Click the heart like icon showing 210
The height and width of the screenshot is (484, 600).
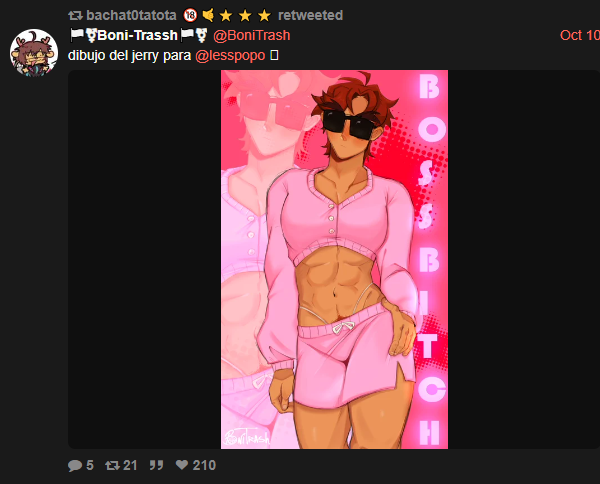tap(182, 465)
